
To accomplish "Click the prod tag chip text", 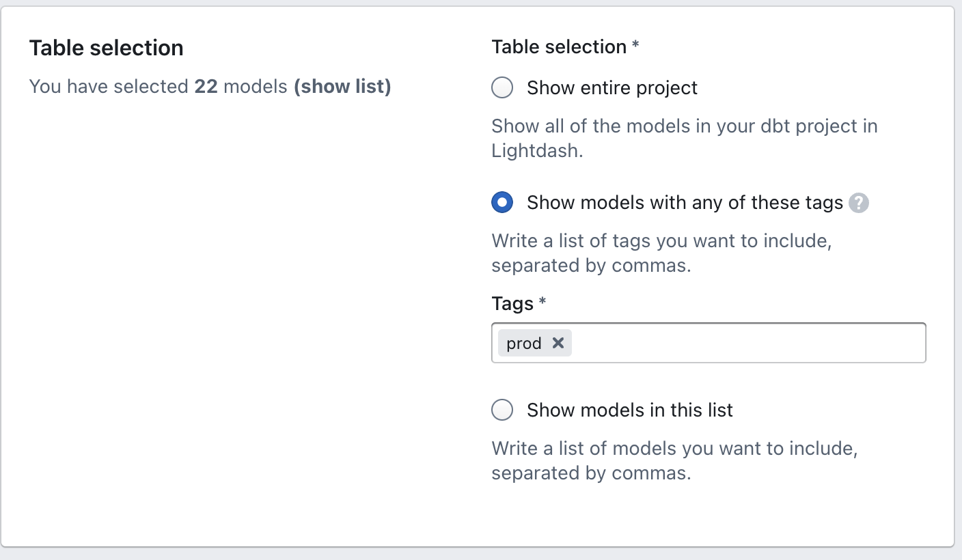I will (524, 344).
